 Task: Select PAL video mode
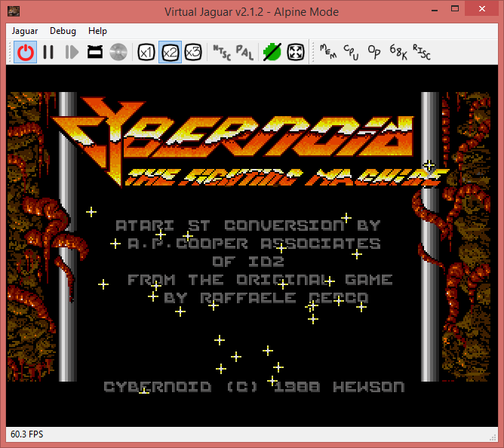pos(244,52)
